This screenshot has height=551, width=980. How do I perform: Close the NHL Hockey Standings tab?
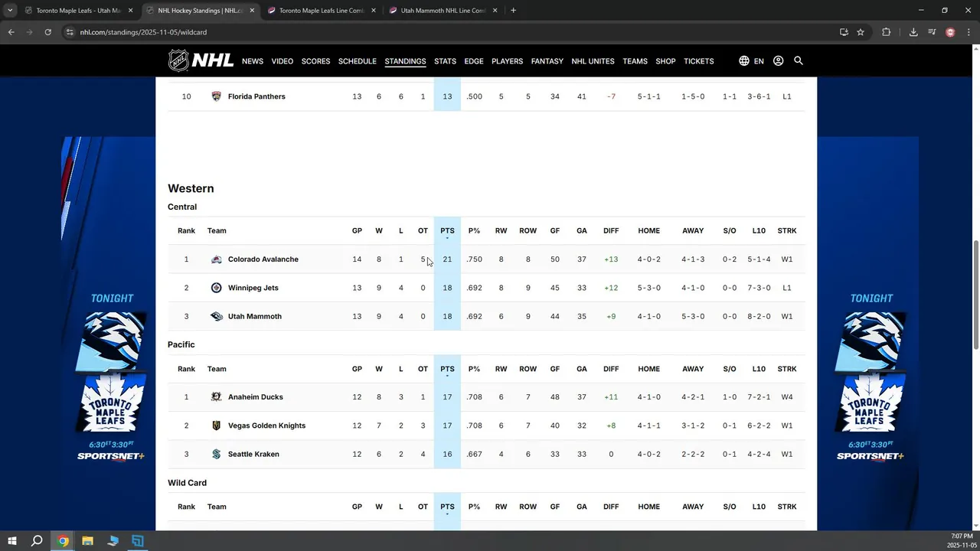tap(252, 11)
